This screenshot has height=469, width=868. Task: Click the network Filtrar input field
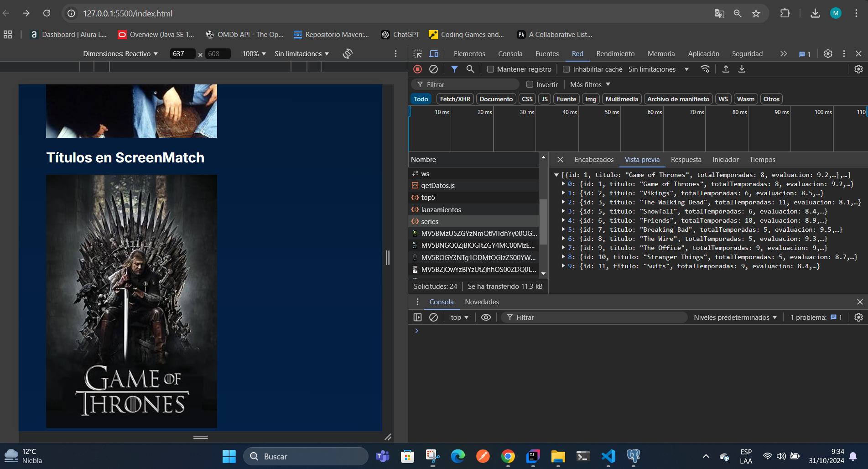pos(465,84)
